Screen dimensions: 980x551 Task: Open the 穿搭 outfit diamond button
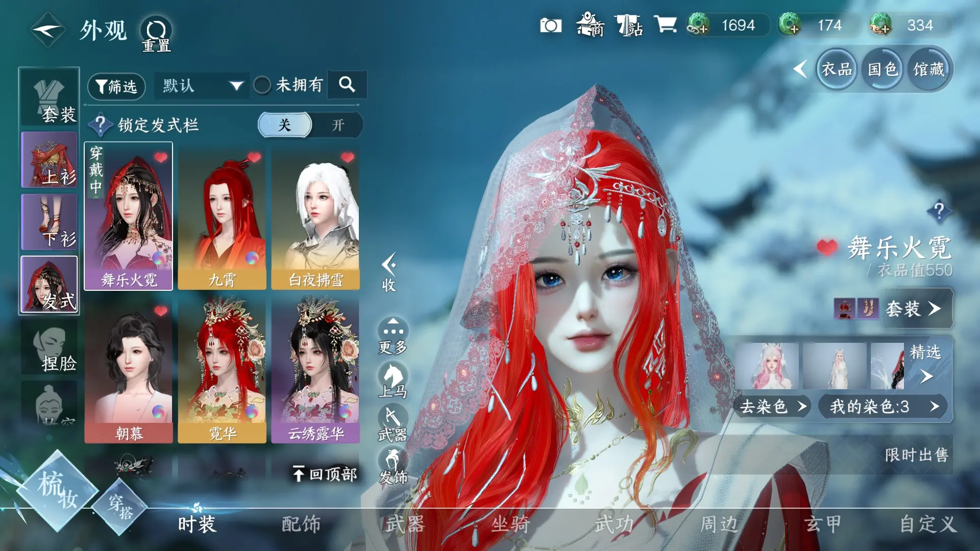tap(120, 507)
